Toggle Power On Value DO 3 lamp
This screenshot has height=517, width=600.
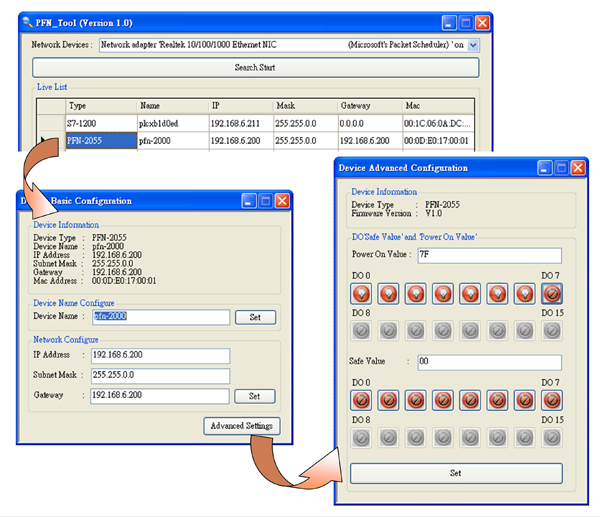[x=443, y=294]
